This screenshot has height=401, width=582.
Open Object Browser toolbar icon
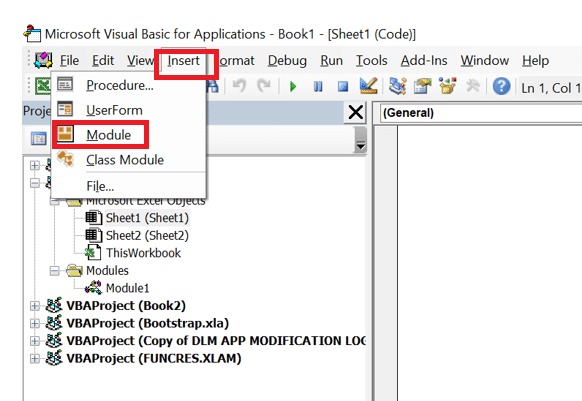(447, 86)
